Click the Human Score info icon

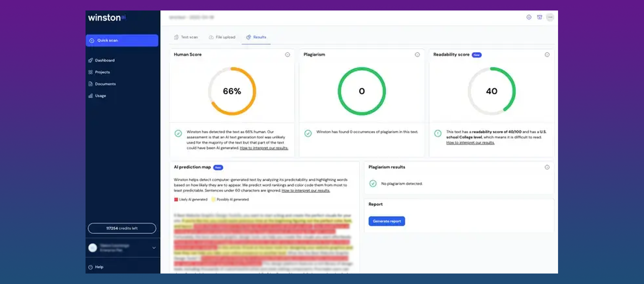point(287,55)
